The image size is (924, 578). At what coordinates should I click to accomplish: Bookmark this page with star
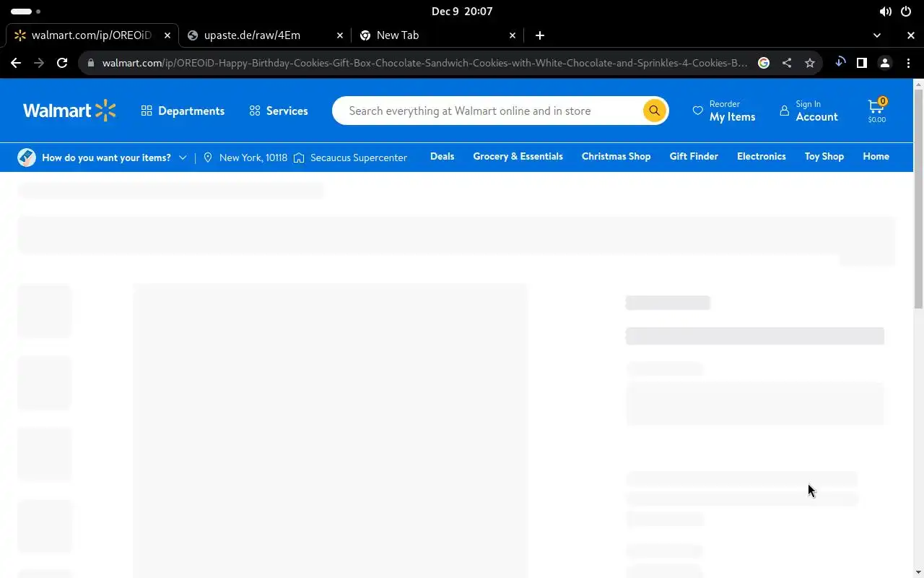pyautogui.click(x=810, y=63)
